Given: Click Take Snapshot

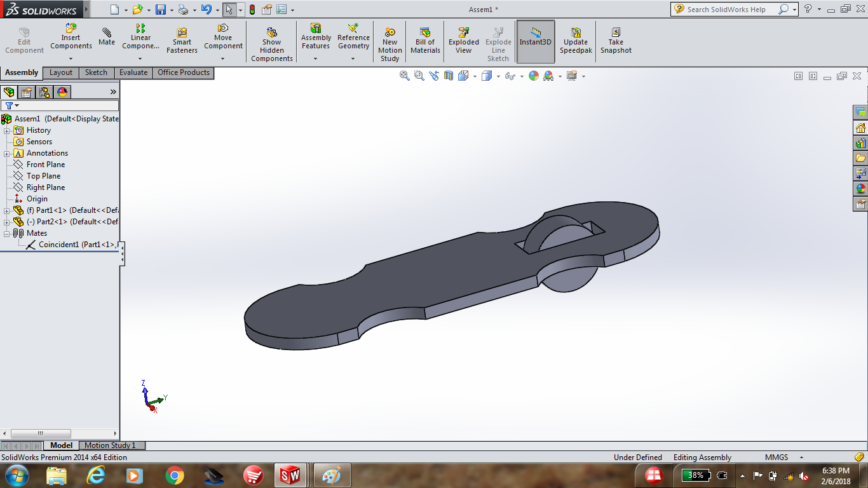Looking at the screenshot, I should (x=616, y=41).
